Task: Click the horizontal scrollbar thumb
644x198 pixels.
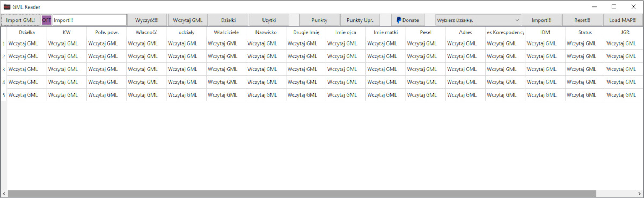Action: tap(302, 193)
